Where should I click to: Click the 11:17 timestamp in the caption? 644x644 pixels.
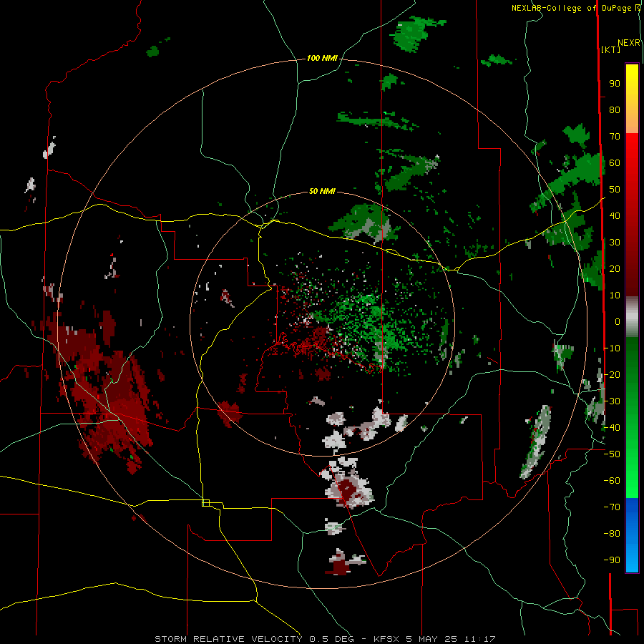(x=480, y=639)
